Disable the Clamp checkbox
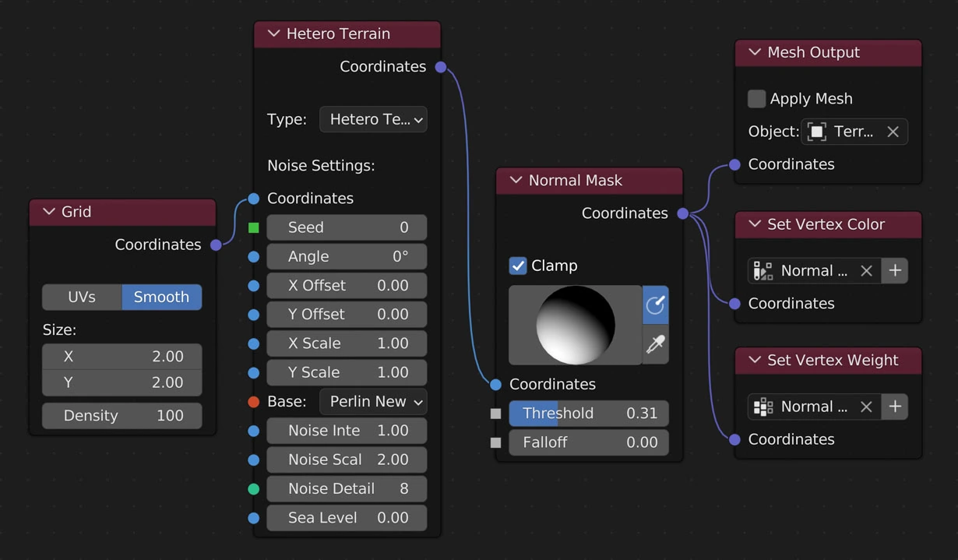The width and height of the screenshot is (958, 560). pos(518,266)
